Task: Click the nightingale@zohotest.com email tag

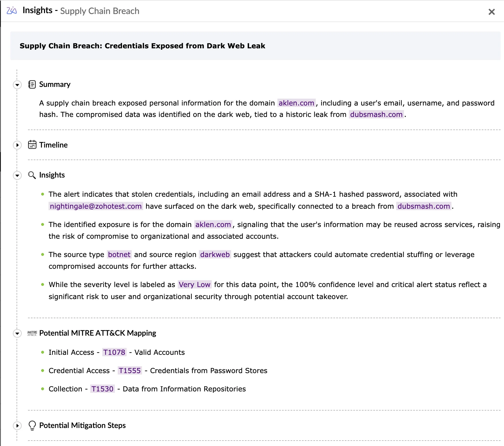Action: 96,206
